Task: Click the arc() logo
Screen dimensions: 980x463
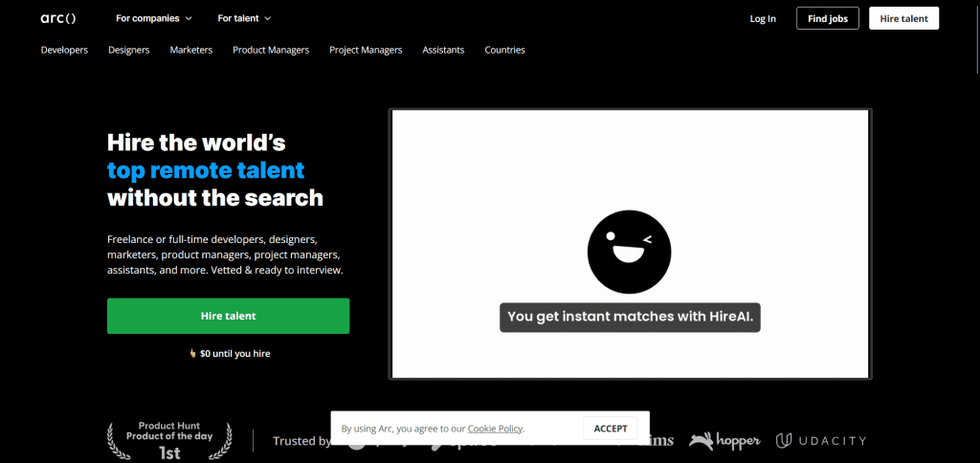Action: pyautogui.click(x=57, y=18)
